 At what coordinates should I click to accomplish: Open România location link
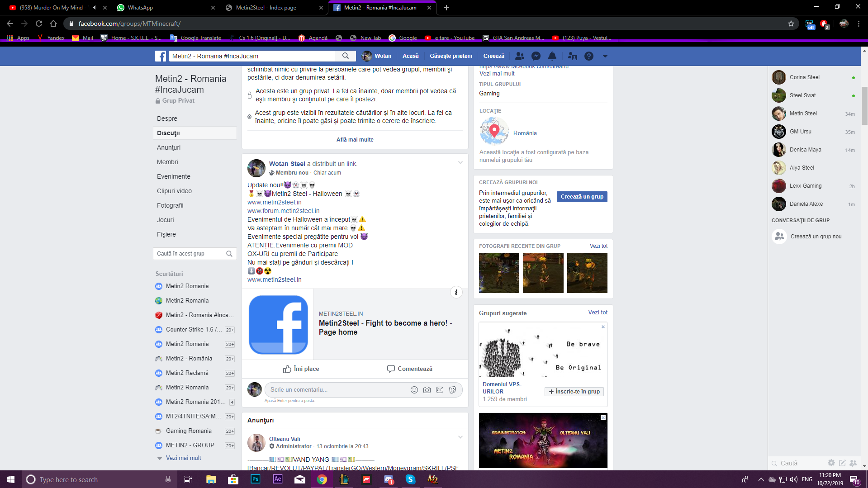pos(525,133)
